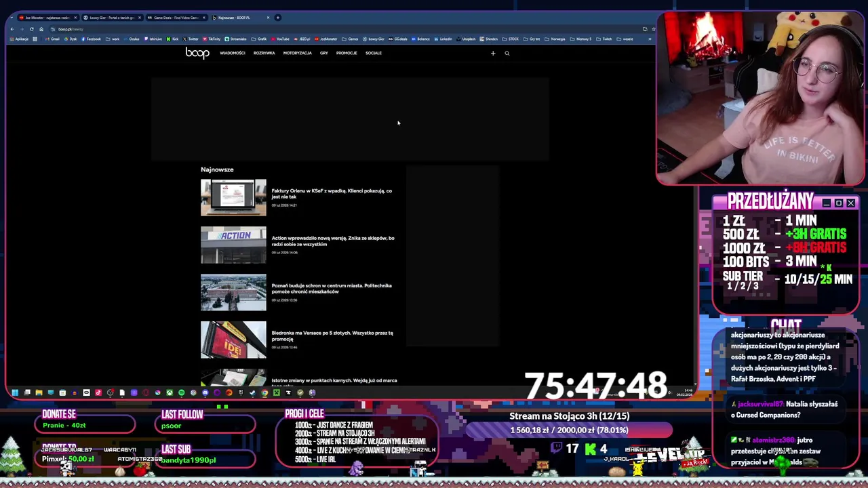The height and width of the screenshot is (488, 868).
Task: Open the site search magnifier icon
Action: coord(507,53)
